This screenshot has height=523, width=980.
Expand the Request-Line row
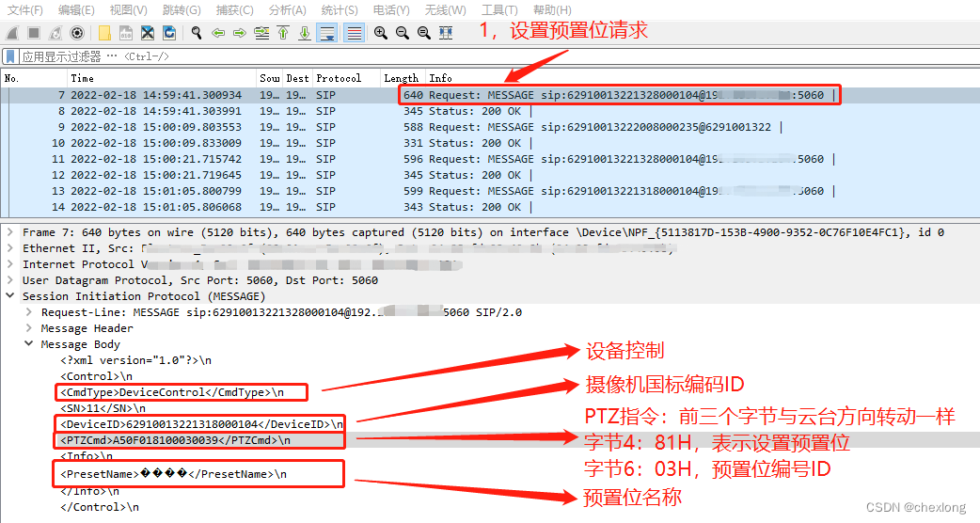[29, 311]
